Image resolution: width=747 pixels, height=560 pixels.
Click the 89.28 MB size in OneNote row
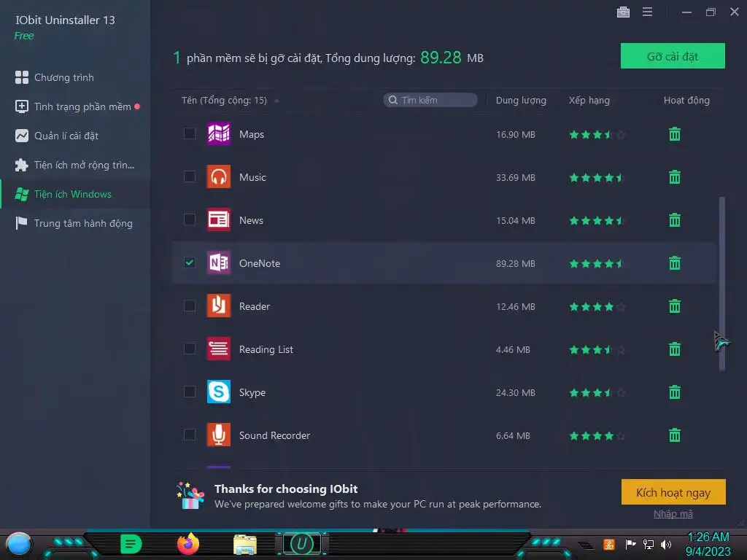point(516,263)
